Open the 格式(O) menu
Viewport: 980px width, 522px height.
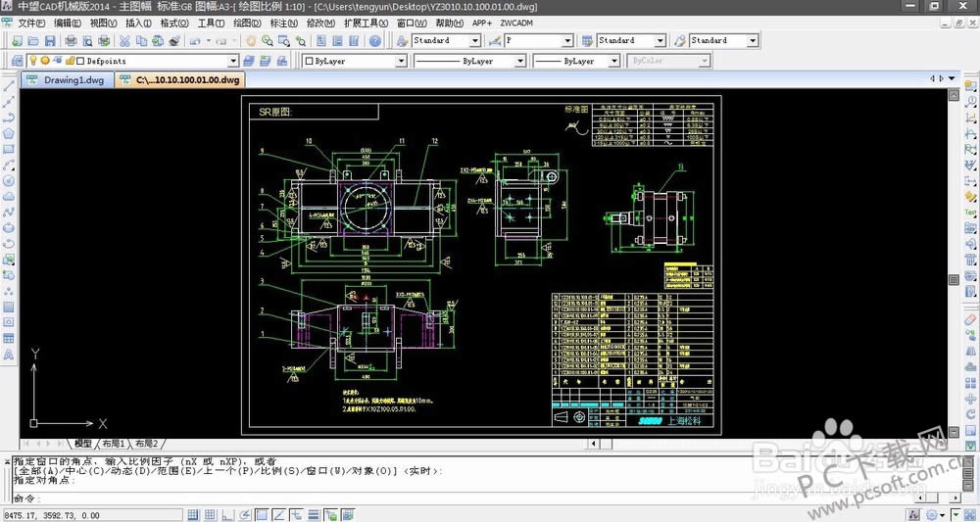point(174,22)
